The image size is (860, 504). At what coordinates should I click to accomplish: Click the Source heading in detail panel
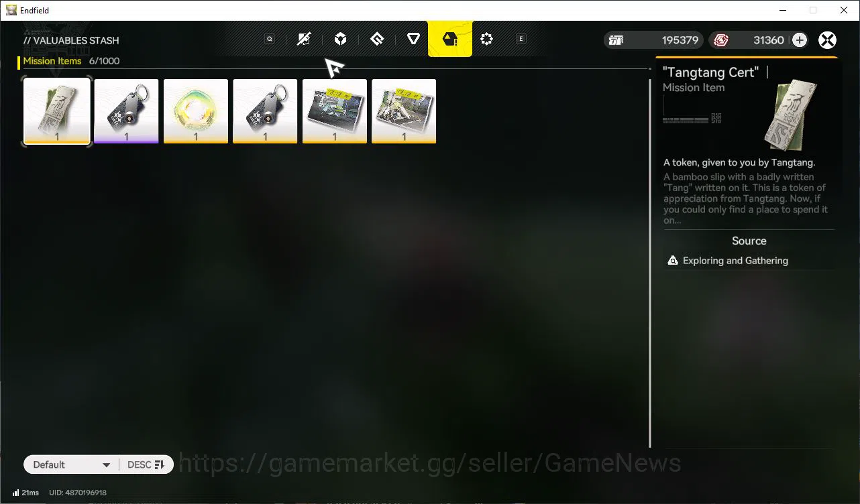(749, 241)
